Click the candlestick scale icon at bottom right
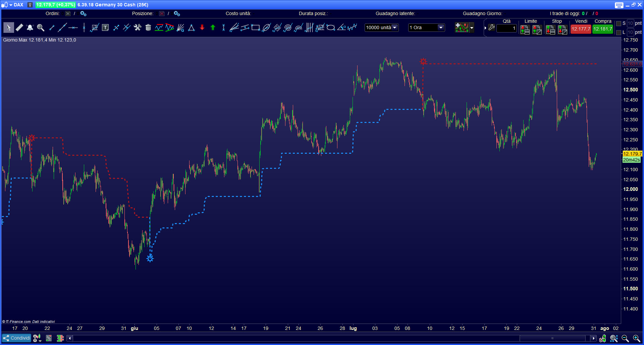The image size is (644, 345). click(x=603, y=338)
